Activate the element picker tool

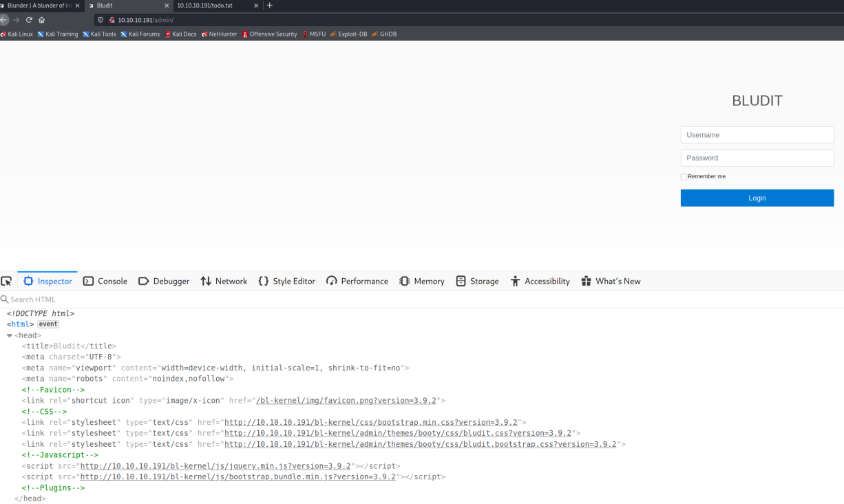6,281
